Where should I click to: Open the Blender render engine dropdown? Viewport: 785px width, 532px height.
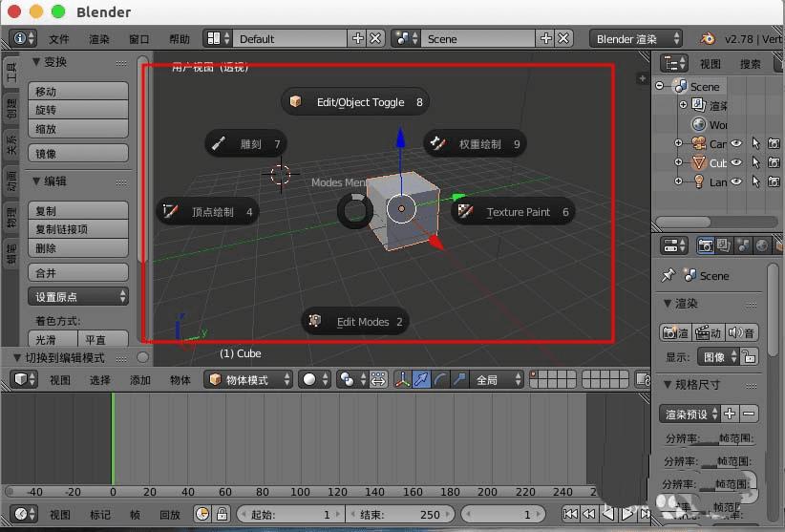coord(637,39)
